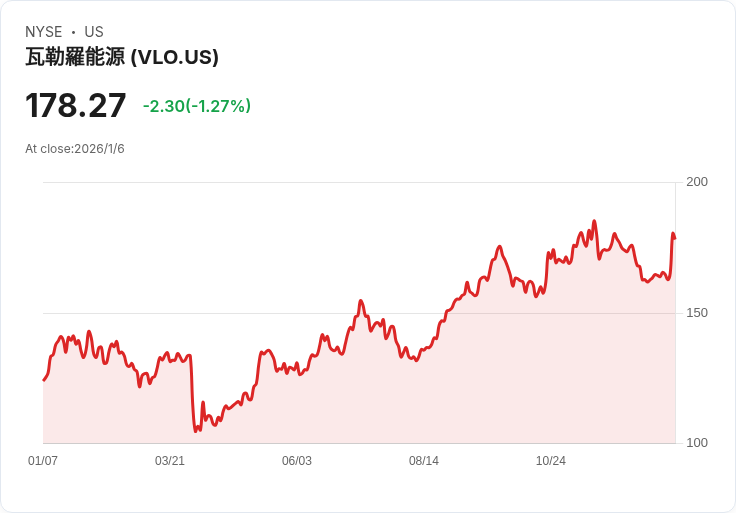The width and height of the screenshot is (736, 513).
Task: Click the 01/07 date on x-axis
Action: [43, 461]
